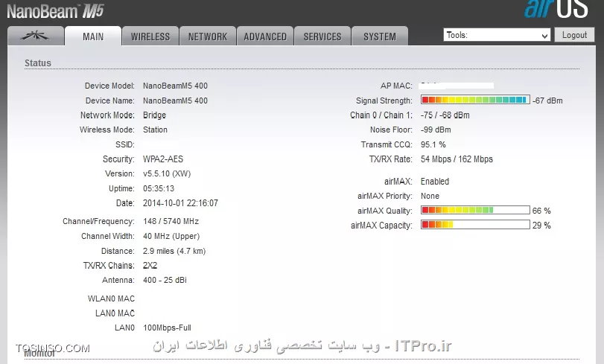Open the WIRELESS tab
The image size is (604, 364).
150,36
